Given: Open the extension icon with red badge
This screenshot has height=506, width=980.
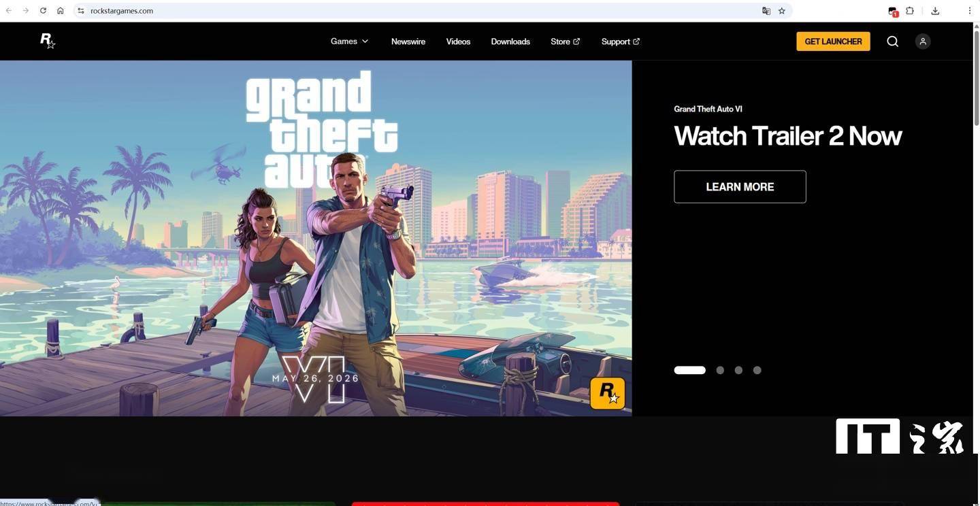Looking at the screenshot, I should pyautogui.click(x=893, y=12).
